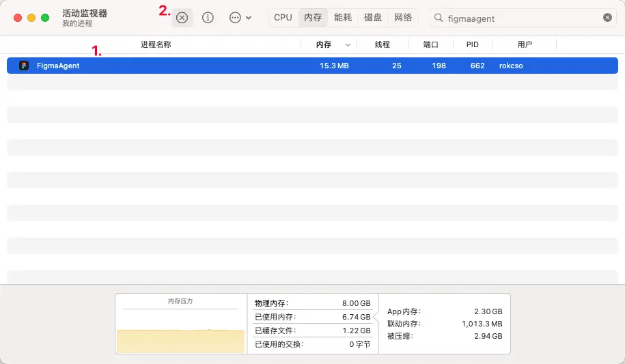Image resolution: width=625 pixels, height=364 pixels.
Task: Switch to the 能耗 tab
Action: coord(343,18)
